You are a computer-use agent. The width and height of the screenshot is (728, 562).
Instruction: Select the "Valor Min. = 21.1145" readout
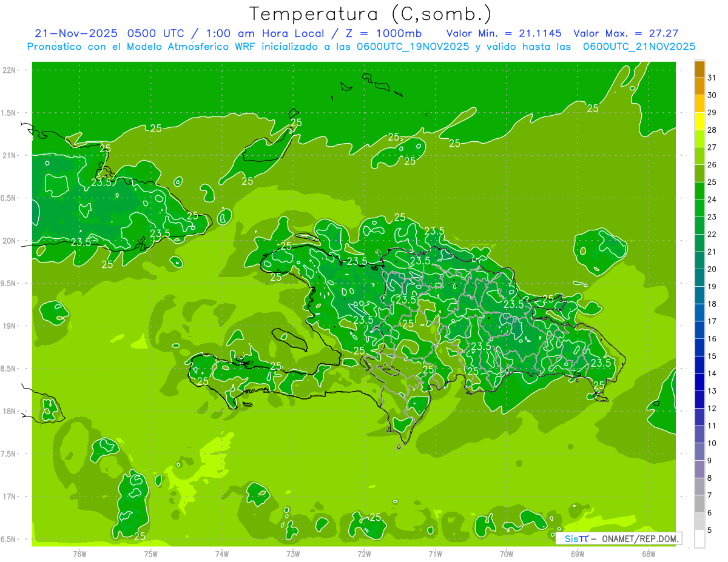pyautogui.click(x=504, y=33)
